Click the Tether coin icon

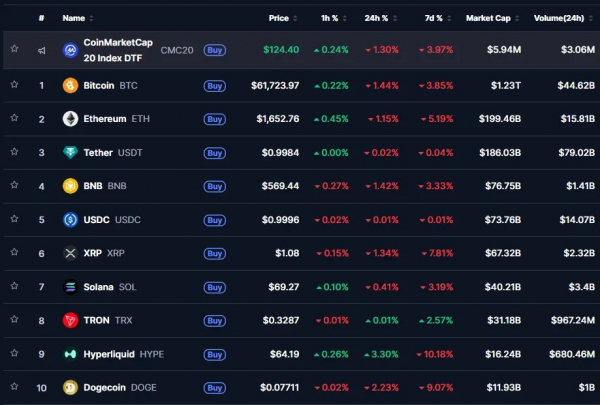70,152
